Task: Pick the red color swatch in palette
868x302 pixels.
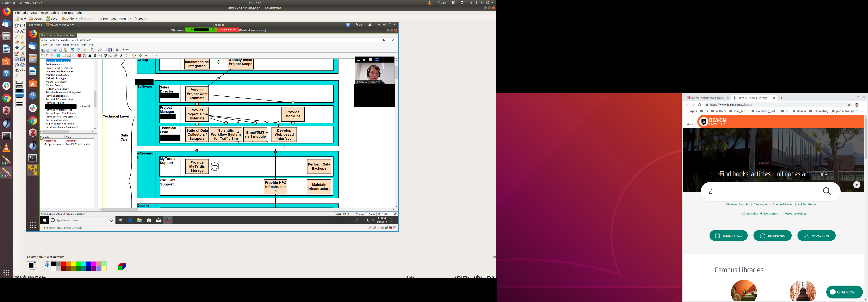Action: click(64, 264)
